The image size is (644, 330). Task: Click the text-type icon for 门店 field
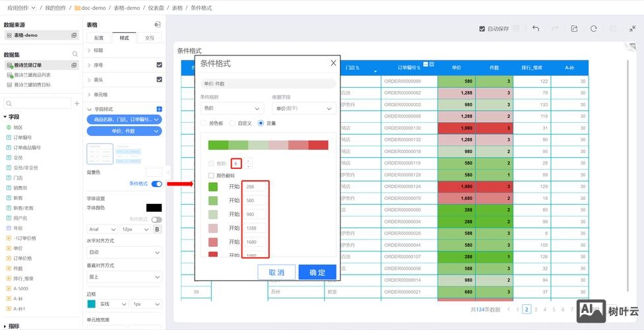click(9, 178)
